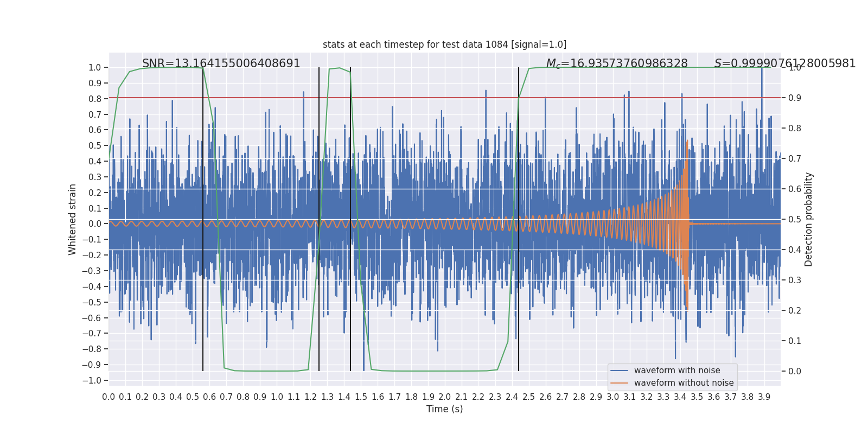868x434 pixels.
Task: Click the −0.9 tick on the Whitened strain axis
Action: (92, 365)
